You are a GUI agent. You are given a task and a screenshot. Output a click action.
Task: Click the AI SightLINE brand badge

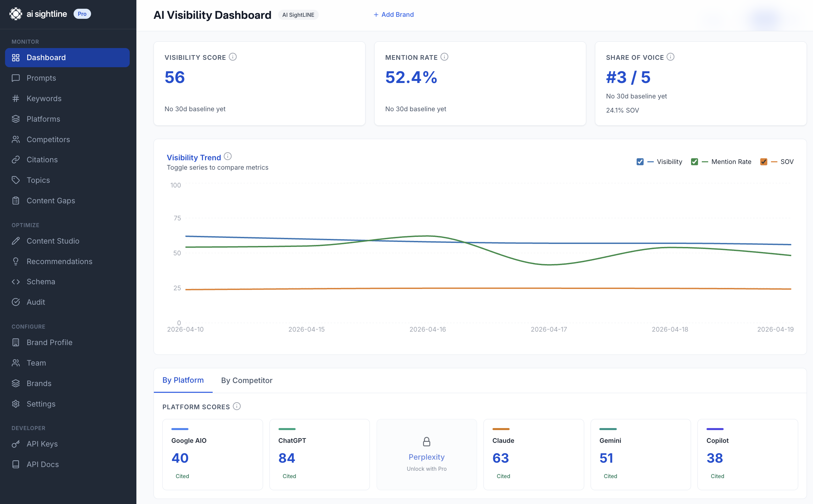298,15
